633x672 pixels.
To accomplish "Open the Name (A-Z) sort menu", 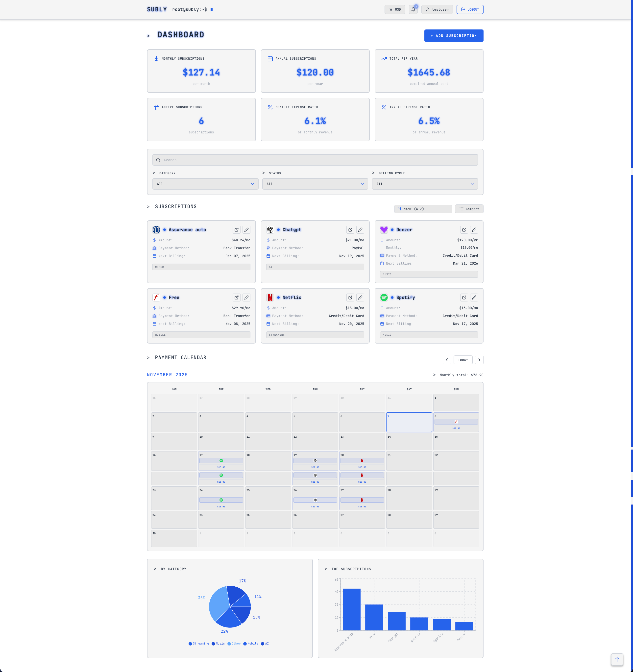I will pos(423,209).
